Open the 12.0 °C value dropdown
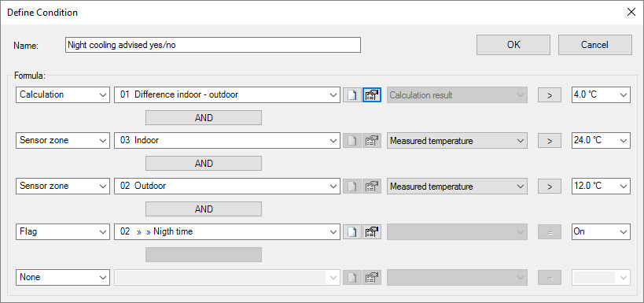 tap(601, 186)
